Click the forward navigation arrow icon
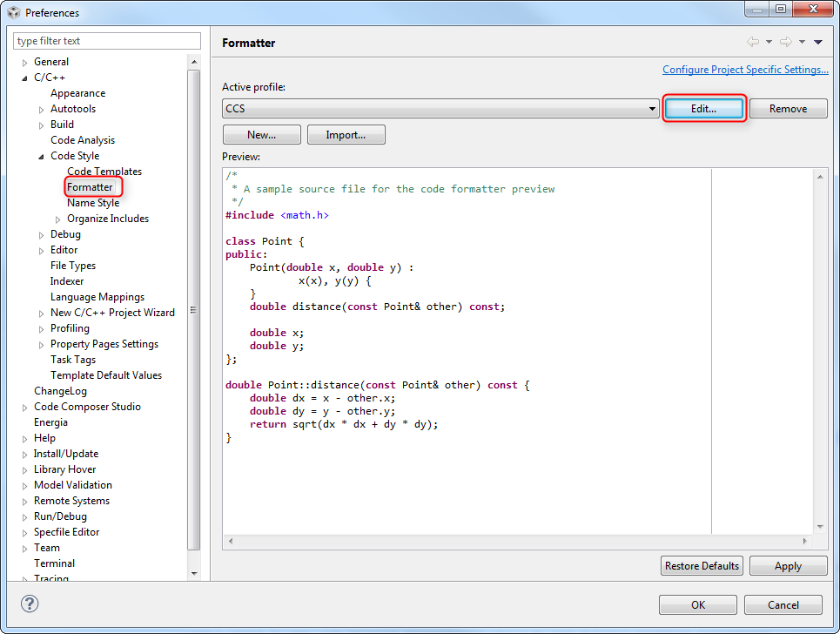The width and height of the screenshot is (840, 634). (786, 42)
